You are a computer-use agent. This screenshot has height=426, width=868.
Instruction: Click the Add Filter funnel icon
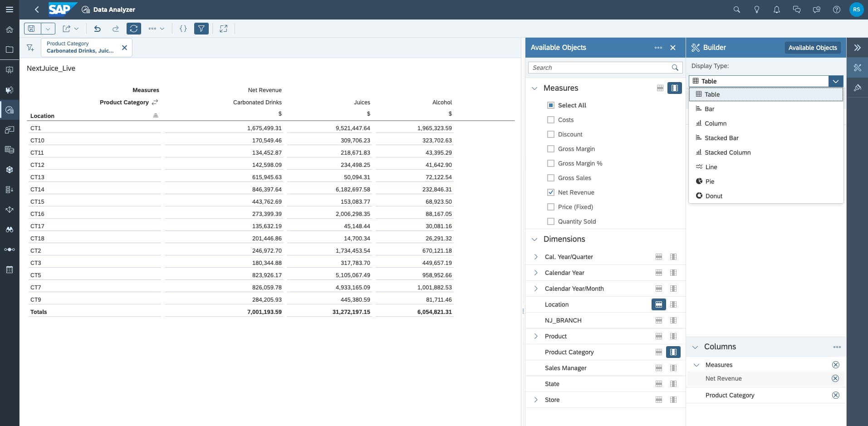point(30,48)
